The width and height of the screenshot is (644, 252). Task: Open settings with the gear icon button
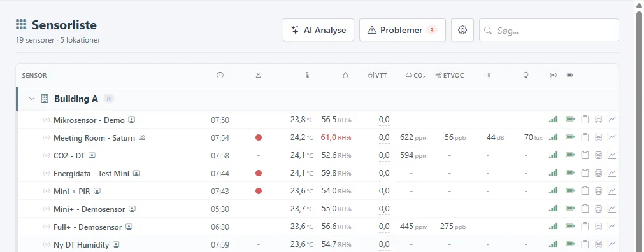[462, 30]
